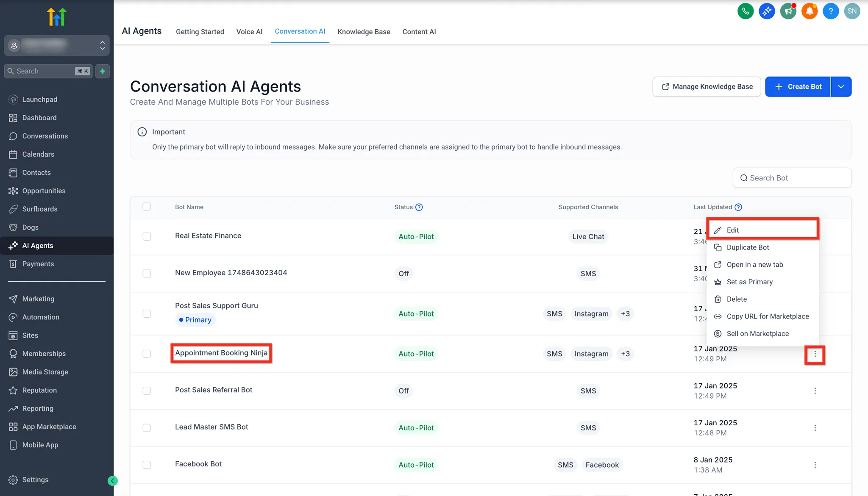Click the green lightning quick actions icon

[103, 71]
